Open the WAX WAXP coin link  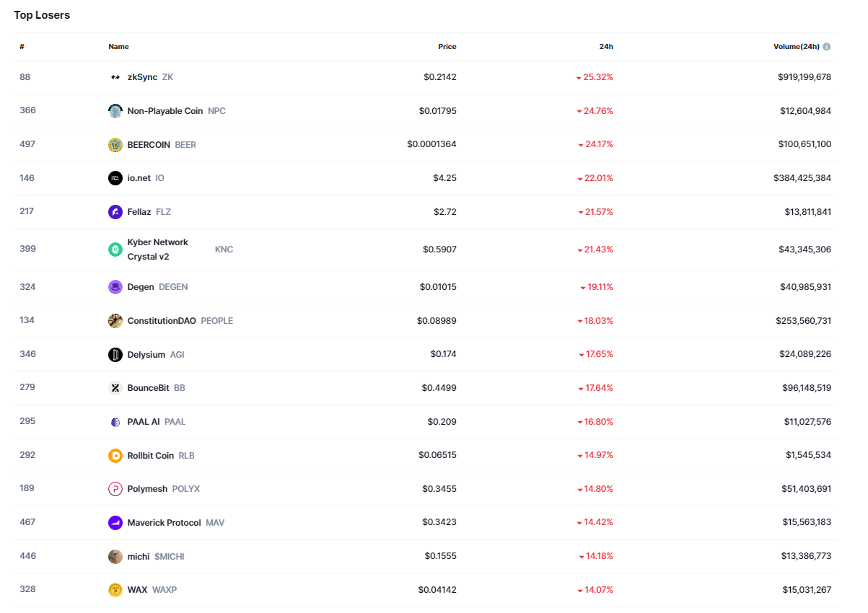[x=137, y=590]
